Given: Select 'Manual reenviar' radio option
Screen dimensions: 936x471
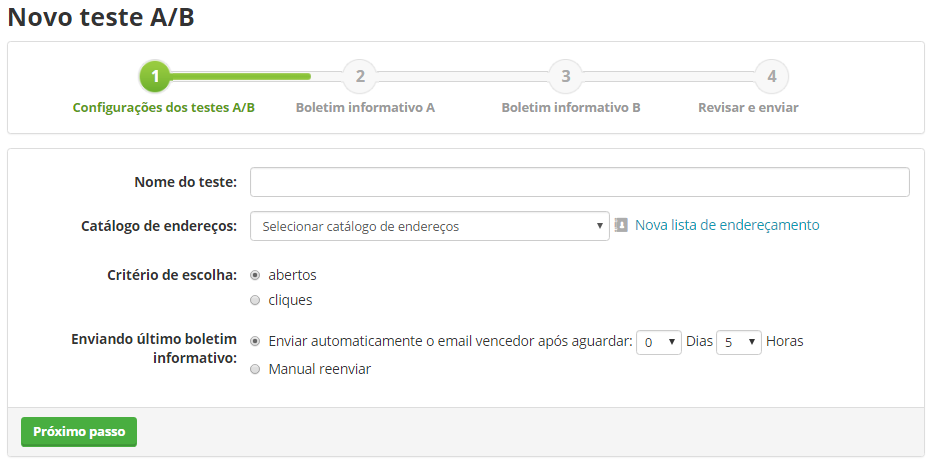Looking at the screenshot, I should [255, 369].
